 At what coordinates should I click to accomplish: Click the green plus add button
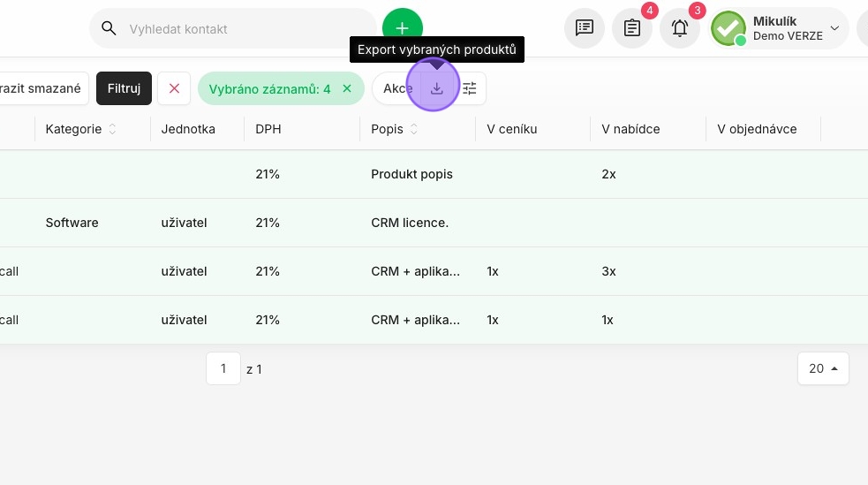(x=403, y=27)
